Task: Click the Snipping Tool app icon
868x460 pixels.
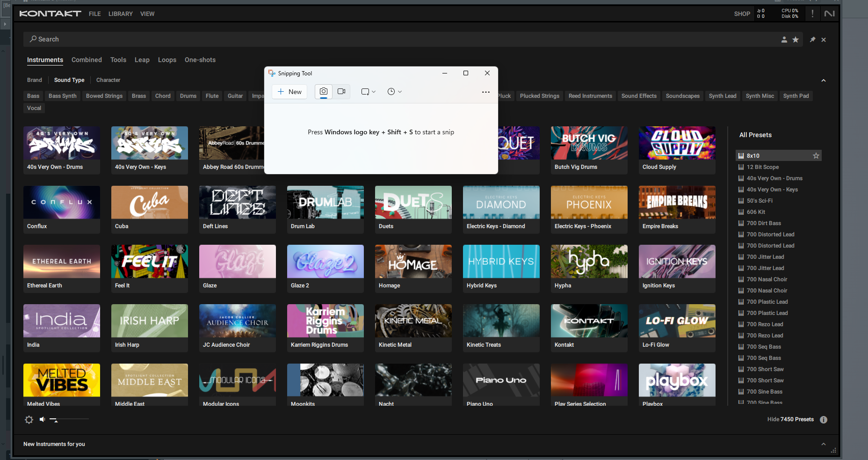Action: tap(272, 73)
